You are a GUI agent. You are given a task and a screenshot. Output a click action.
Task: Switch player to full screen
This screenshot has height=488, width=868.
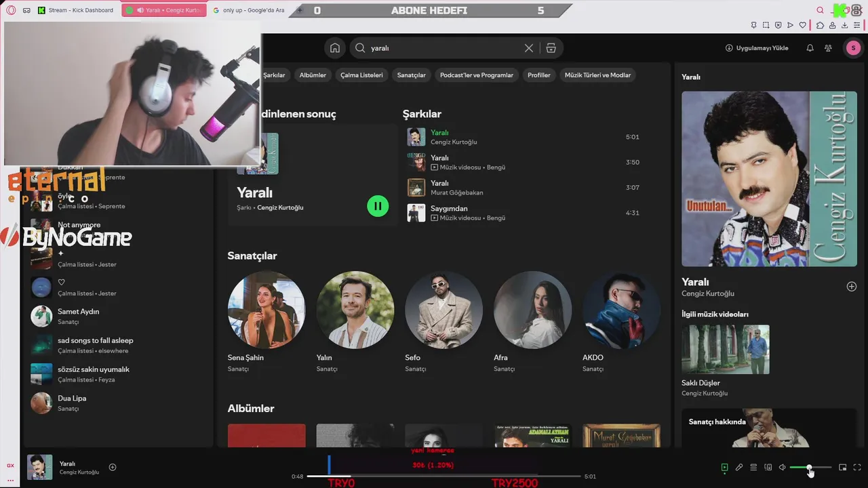[x=857, y=467]
